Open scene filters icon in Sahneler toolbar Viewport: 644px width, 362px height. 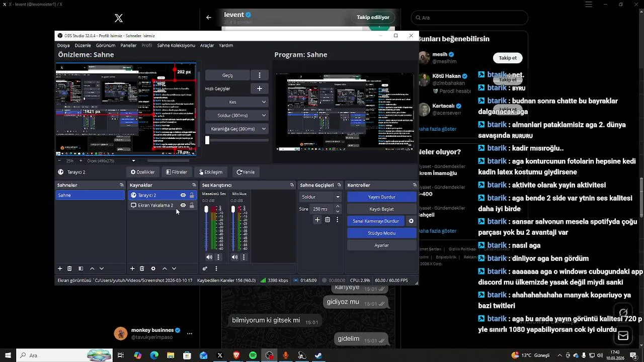tap(80, 269)
